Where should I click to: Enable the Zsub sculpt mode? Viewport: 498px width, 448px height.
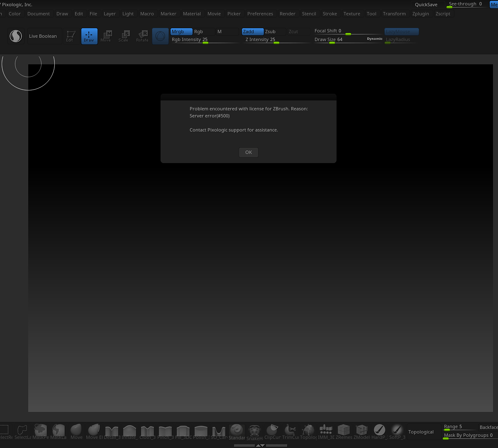(x=275, y=32)
